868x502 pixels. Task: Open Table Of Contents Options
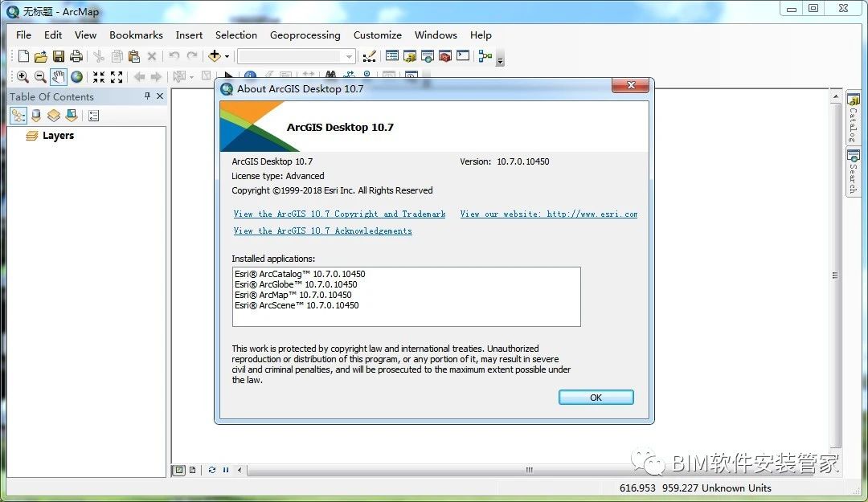pyautogui.click(x=93, y=115)
